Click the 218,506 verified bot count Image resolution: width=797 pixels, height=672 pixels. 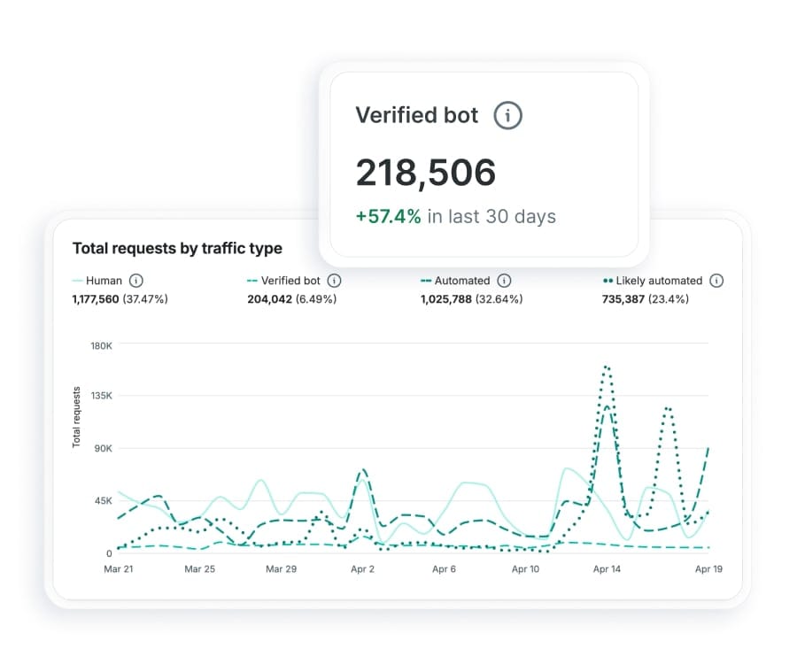coord(425,173)
